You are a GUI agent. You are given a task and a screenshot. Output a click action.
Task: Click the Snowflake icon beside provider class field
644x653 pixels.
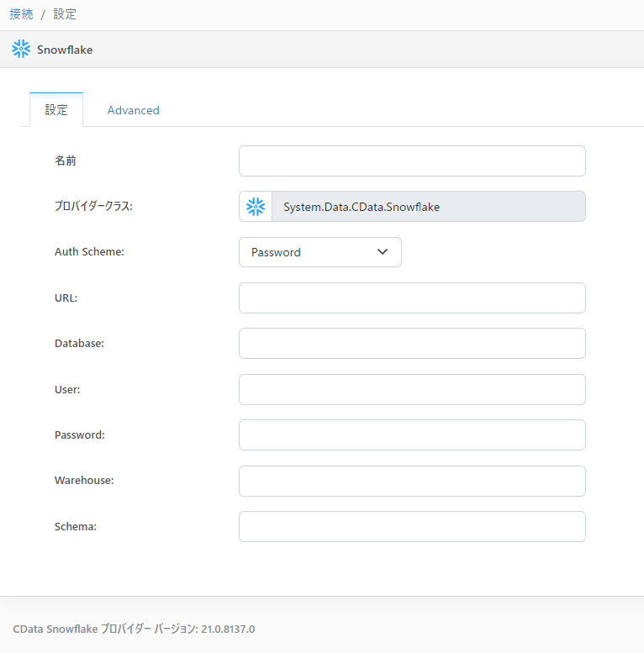pos(256,207)
